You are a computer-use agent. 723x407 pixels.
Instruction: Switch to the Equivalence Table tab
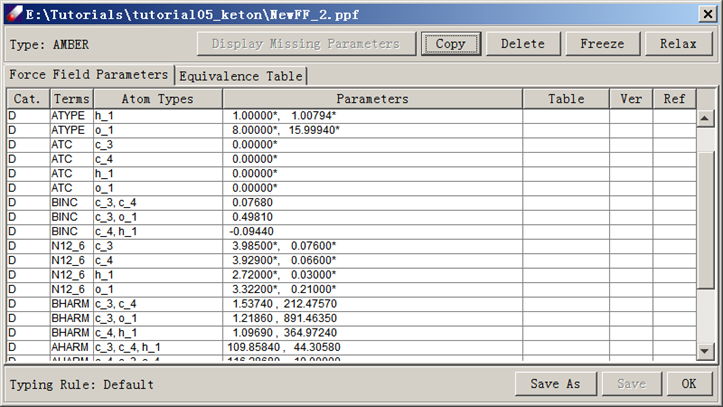click(x=241, y=76)
